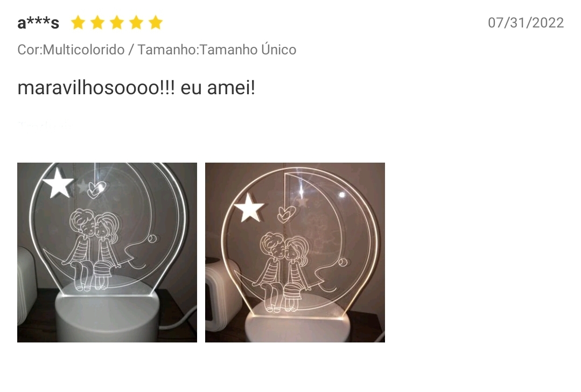Click the first yellow rating star
The height and width of the screenshot is (392, 581).
click(x=78, y=23)
